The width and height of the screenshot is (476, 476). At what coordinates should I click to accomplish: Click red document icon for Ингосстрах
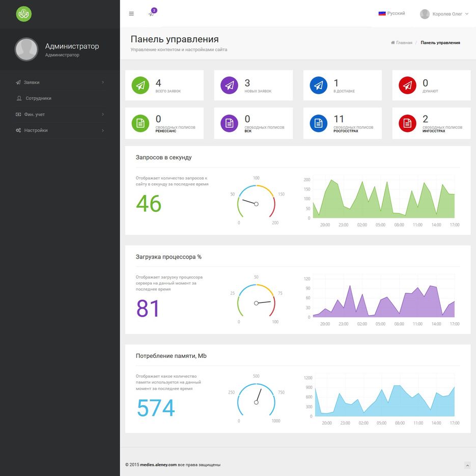pos(407,123)
